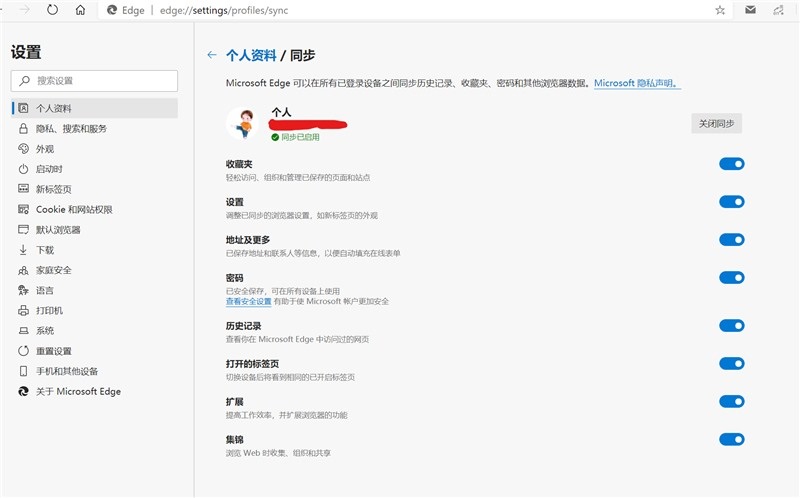
Task: Click the favorites star icon
Action: pos(720,10)
